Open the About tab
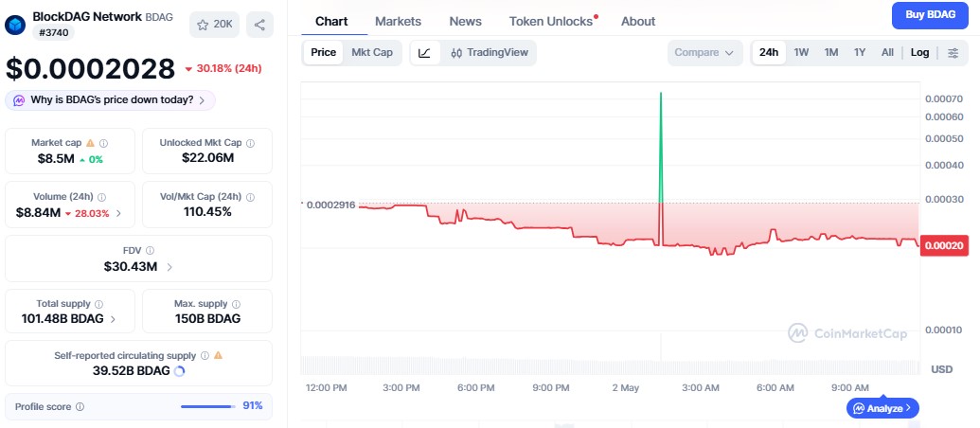This screenshot has width=980, height=428. click(638, 21)
